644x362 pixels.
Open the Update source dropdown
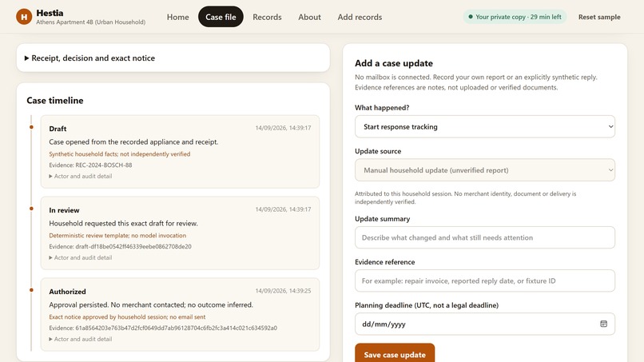[x=485, y=169]
